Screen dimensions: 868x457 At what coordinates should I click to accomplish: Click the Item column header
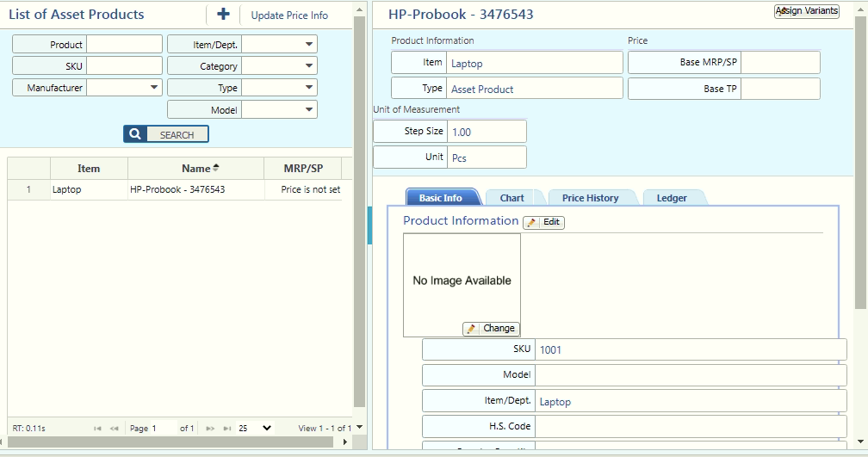click(89, 168)
